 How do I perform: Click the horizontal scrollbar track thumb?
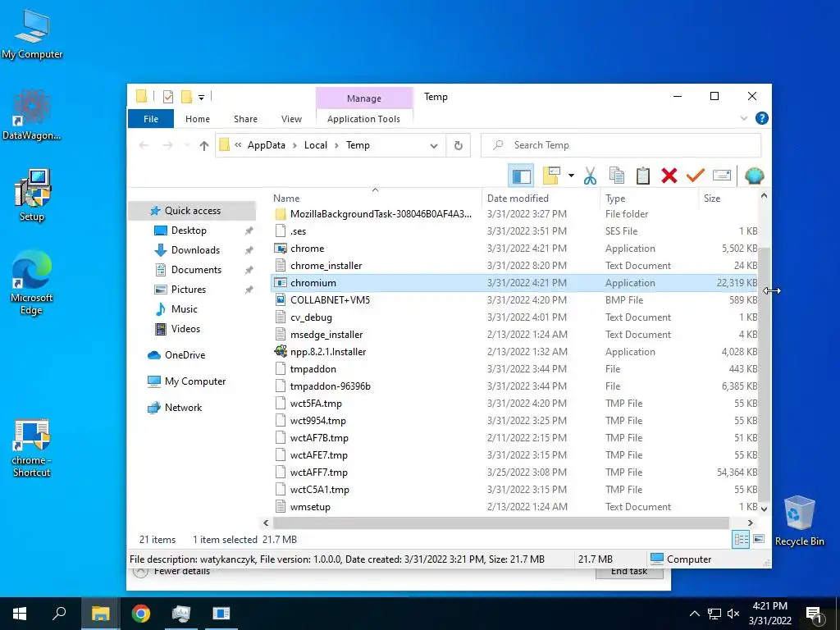[501, 523]
